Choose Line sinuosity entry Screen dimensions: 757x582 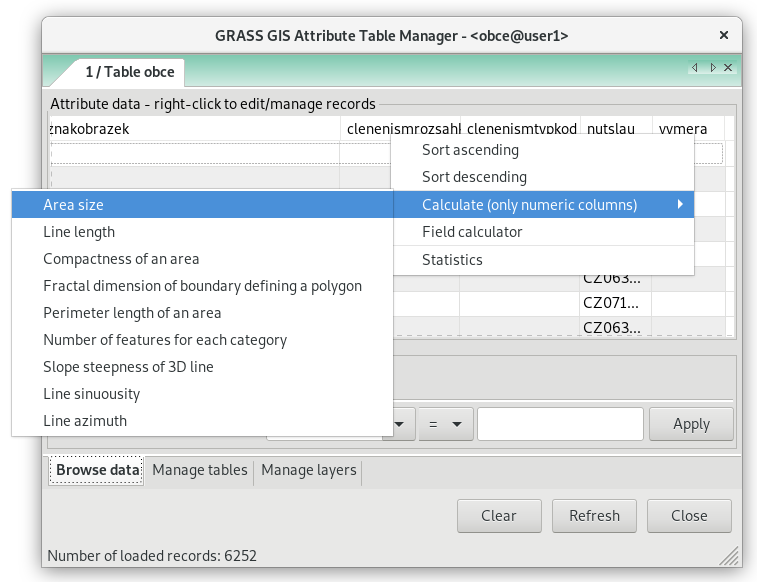pos(202,394)
